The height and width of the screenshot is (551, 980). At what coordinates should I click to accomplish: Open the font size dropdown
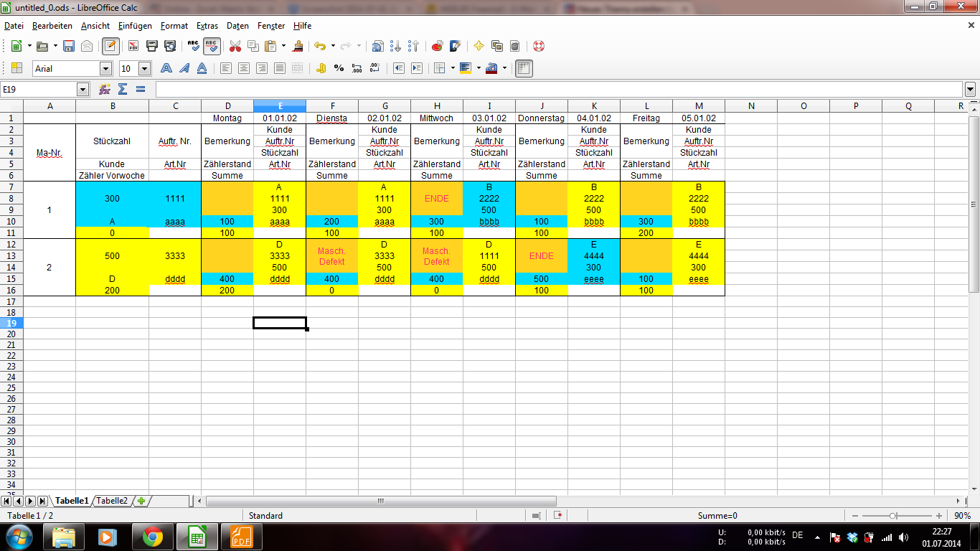pos(144,69)
